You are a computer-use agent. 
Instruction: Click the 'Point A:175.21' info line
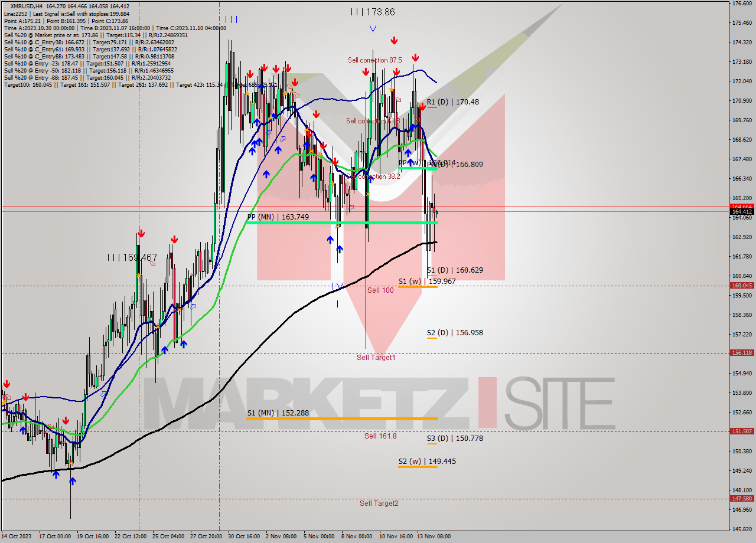pyautogui.click(x=65, y=21)
